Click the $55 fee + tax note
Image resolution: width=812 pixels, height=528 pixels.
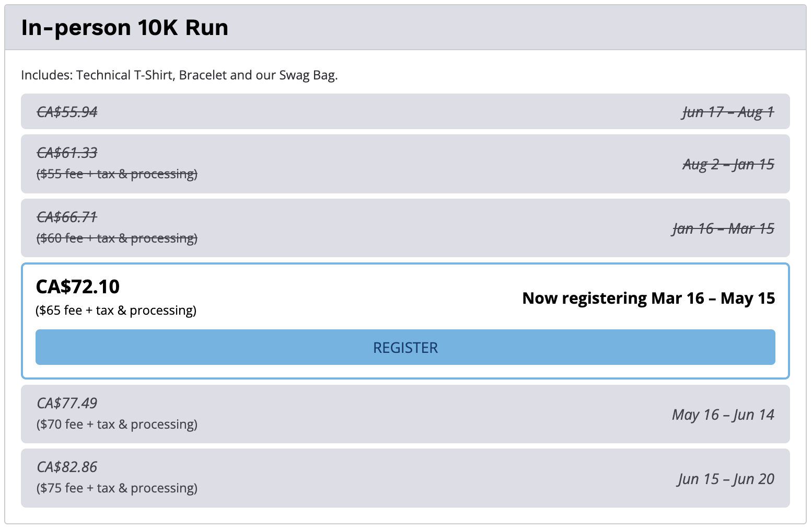[117, 174]
